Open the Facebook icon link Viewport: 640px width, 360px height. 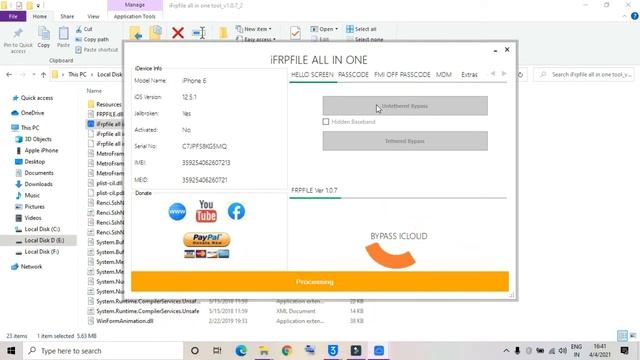[236, 211]
